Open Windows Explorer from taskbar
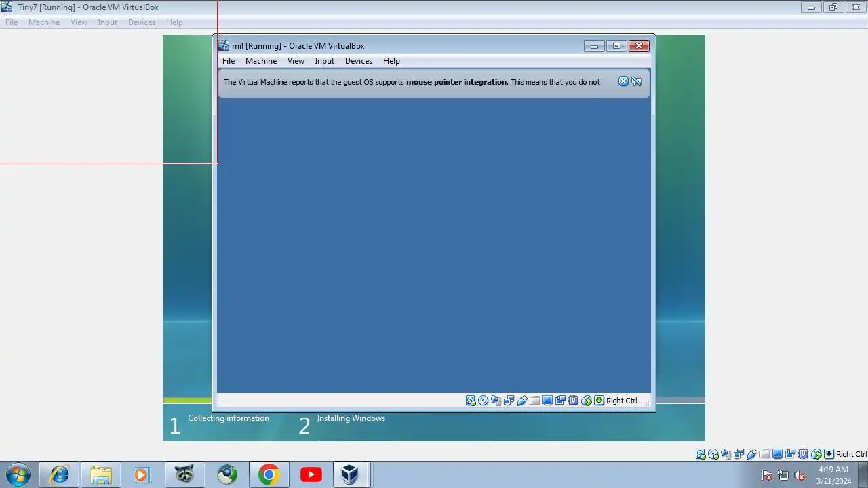 click(x=101, y=474)
